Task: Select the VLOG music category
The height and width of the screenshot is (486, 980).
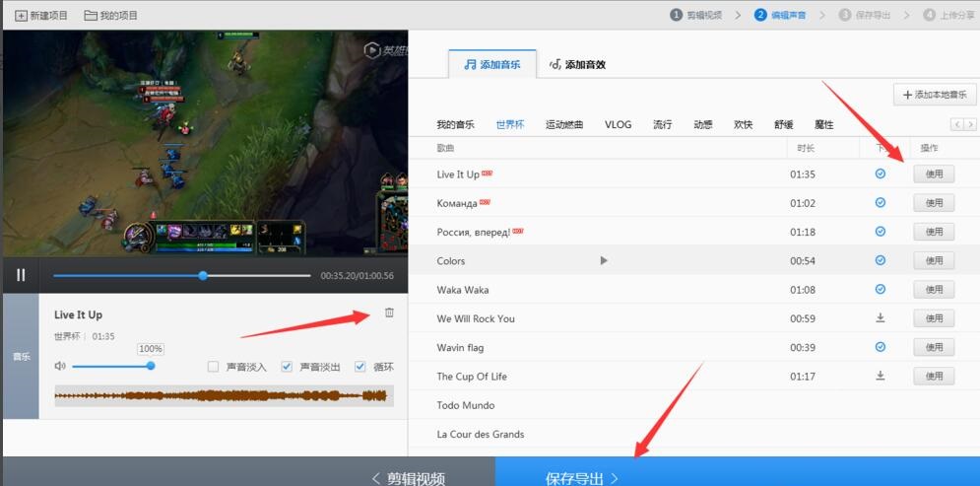Action: coord(618,125)
